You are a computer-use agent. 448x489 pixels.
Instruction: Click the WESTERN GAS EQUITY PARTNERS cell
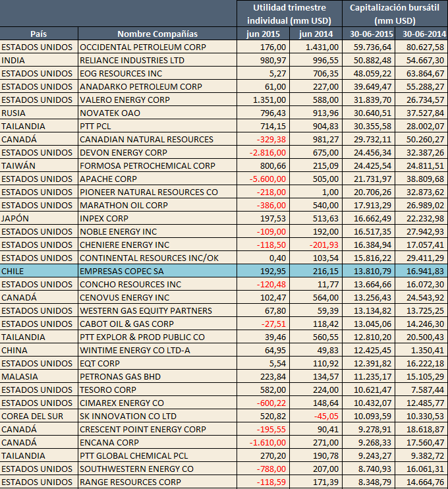pos(157,310)
